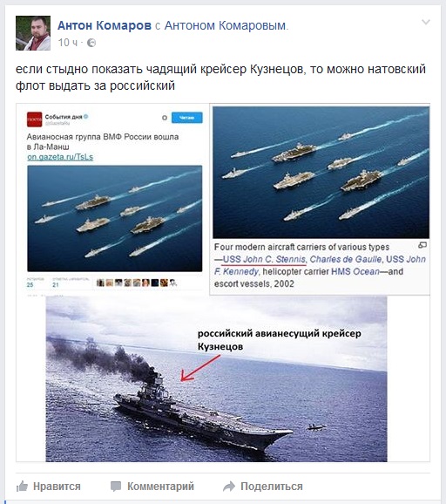Image resolution: width=446 pixels, height=504 pixels.
Task: Click the gear icon beside Читаю
Action: tap(165, 118)
